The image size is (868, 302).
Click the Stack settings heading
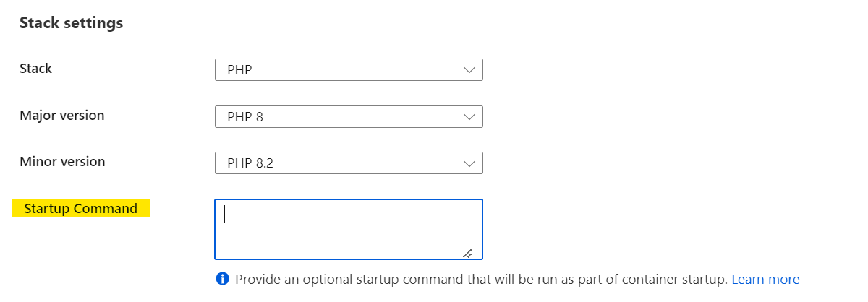coord(71,23)
